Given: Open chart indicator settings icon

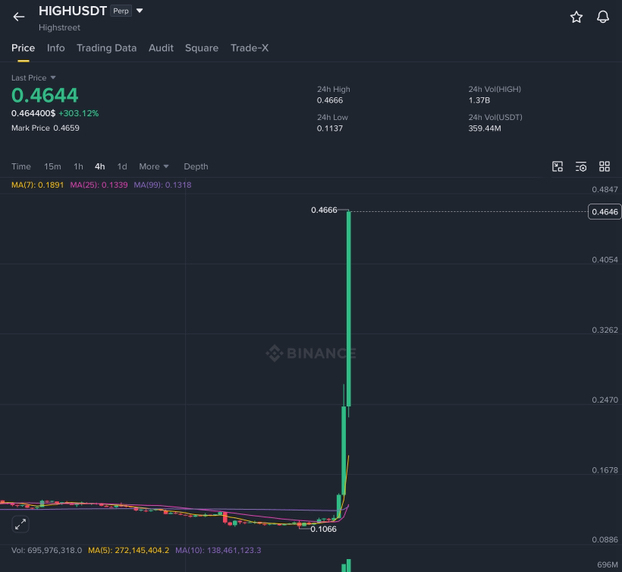Looking at the screenshot, I should [581, 167].
